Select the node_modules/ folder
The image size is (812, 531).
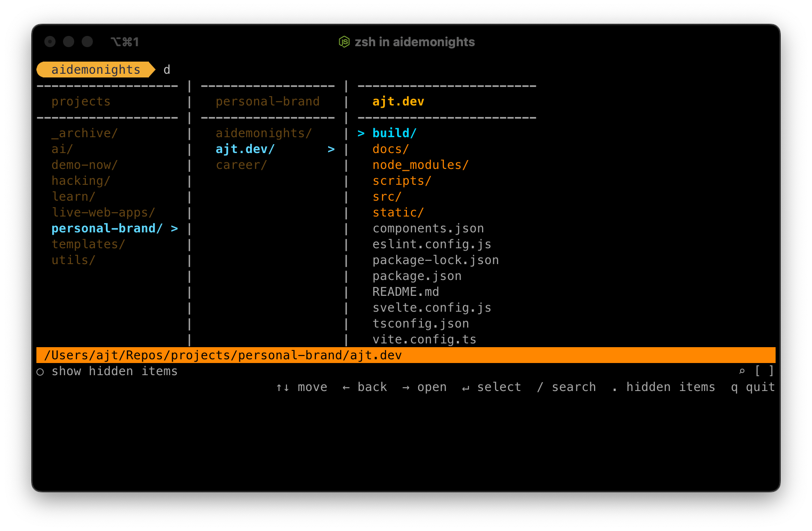[x=420, y=165]
